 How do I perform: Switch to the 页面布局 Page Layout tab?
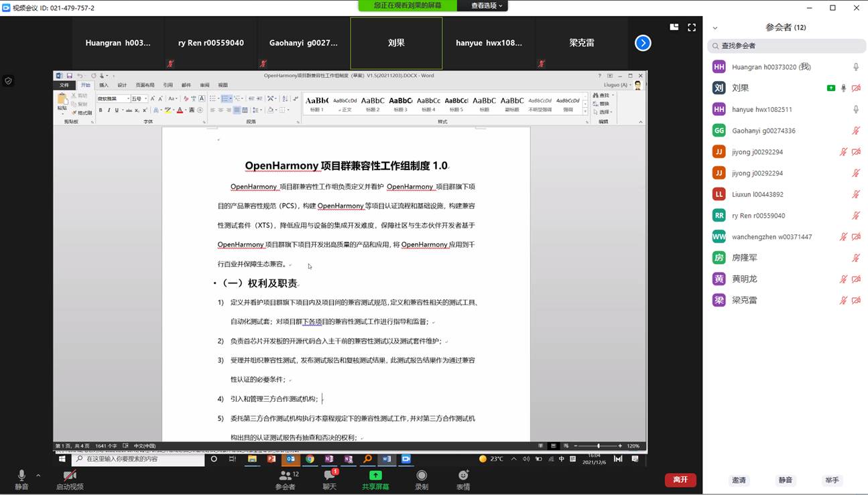tap(145, 85)
